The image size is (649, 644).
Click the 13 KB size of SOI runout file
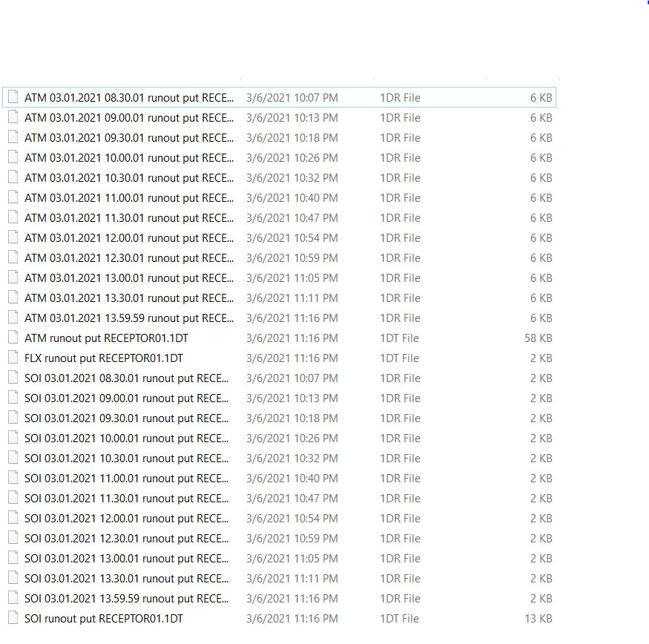tap(538, 619)
